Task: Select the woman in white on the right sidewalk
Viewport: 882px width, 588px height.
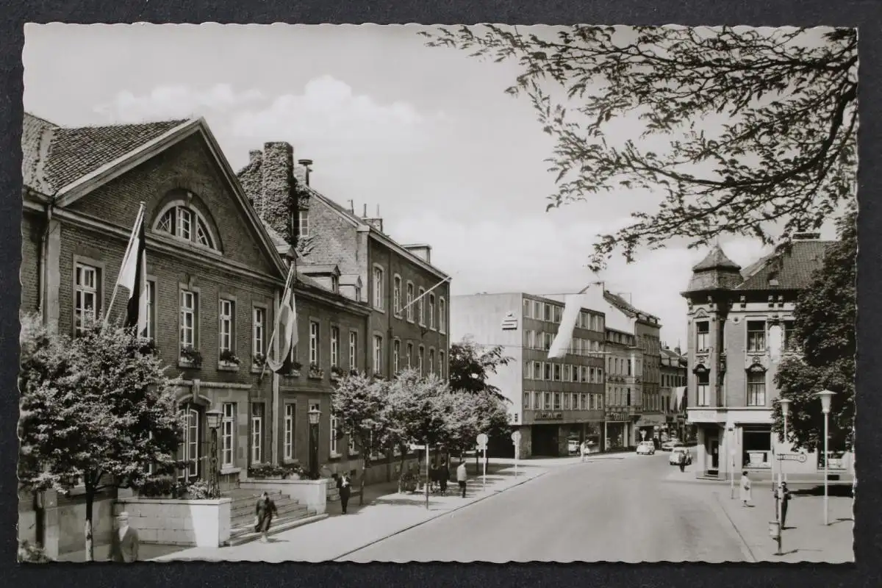Action: pos(745,489)
